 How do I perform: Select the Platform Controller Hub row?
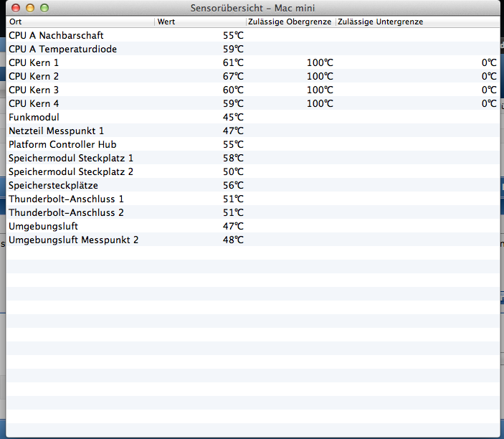[253, 144]
